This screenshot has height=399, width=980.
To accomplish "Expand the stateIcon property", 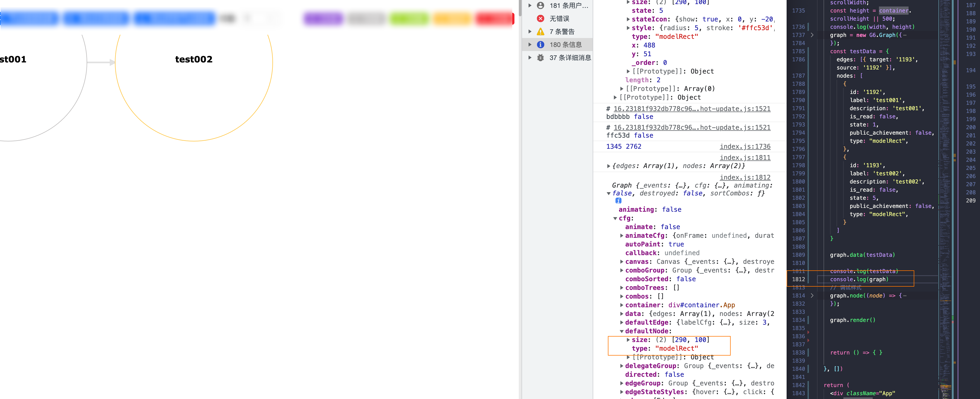I will point(628,19).
